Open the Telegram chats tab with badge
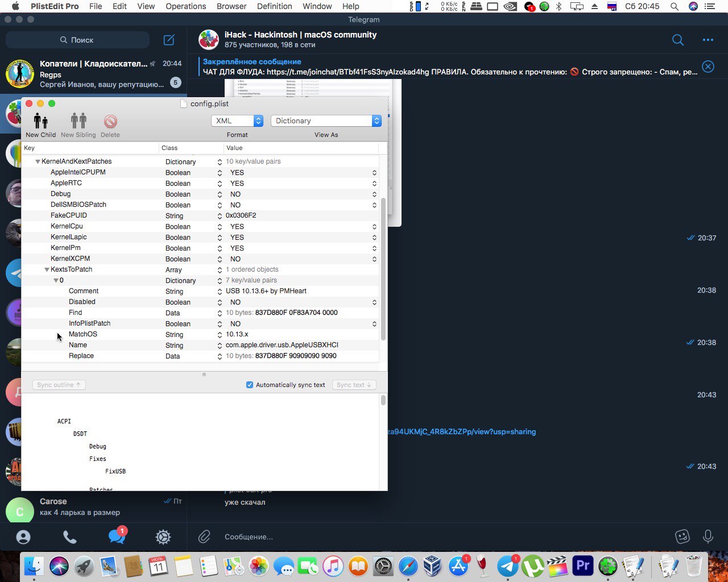Image resolution: width=728 pixels, height=582 pixels. (117, 535)
